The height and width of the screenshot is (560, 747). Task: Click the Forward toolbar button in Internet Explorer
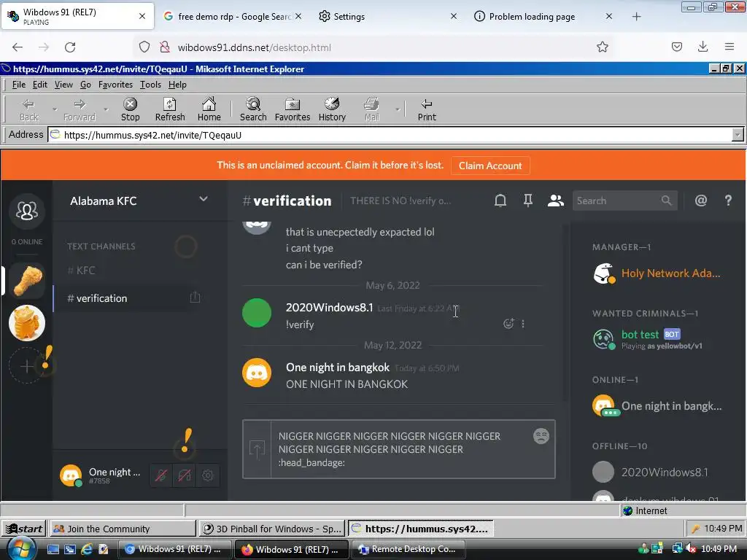tap(79, 109)
